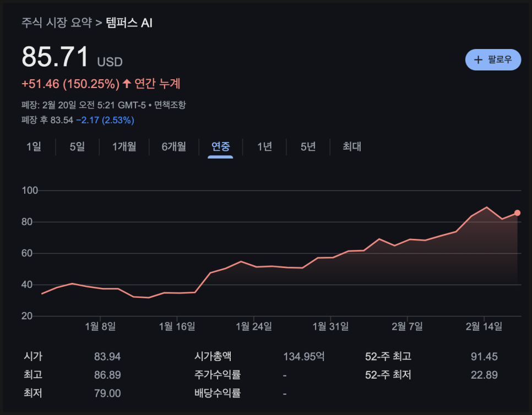This screenshot has height=415, width=532.
Task: Select the 1일 time range tab
Action: [34, 147]
